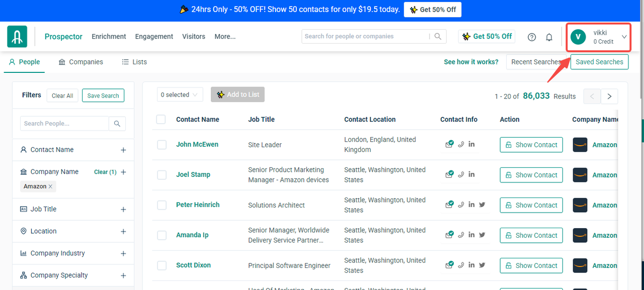Open the 'See how it works?' link
Viewport: 644px width, 290px height.
[471, 62]
